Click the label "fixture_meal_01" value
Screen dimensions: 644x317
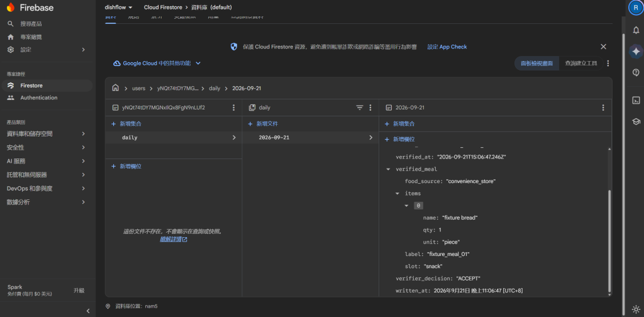pos(448,254)
